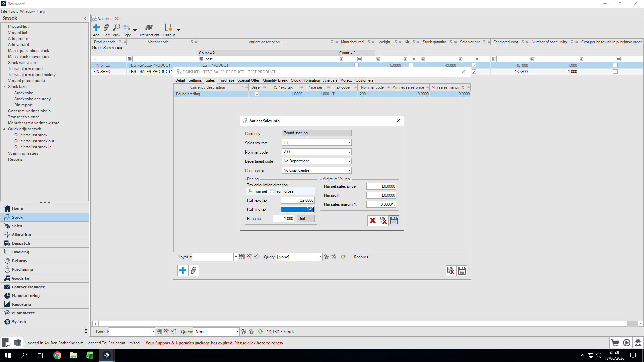Image resolution: width=644 pixels, height=362 pixels.
Task: Toggle Manufactured checkbox for TEST-SALES-PRODUCT row
Action: tap(356, 65)
